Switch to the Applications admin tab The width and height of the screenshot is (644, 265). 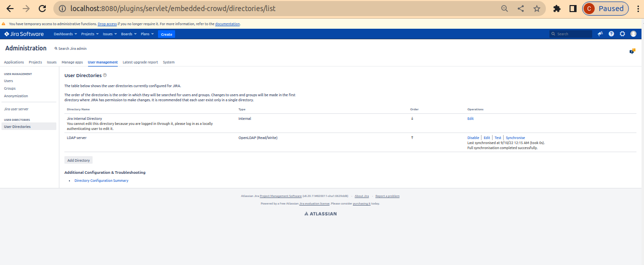14,62
